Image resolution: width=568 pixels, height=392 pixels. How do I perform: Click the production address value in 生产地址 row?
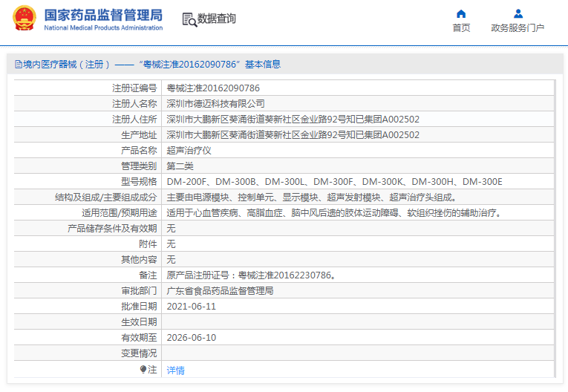click(293, 135)
